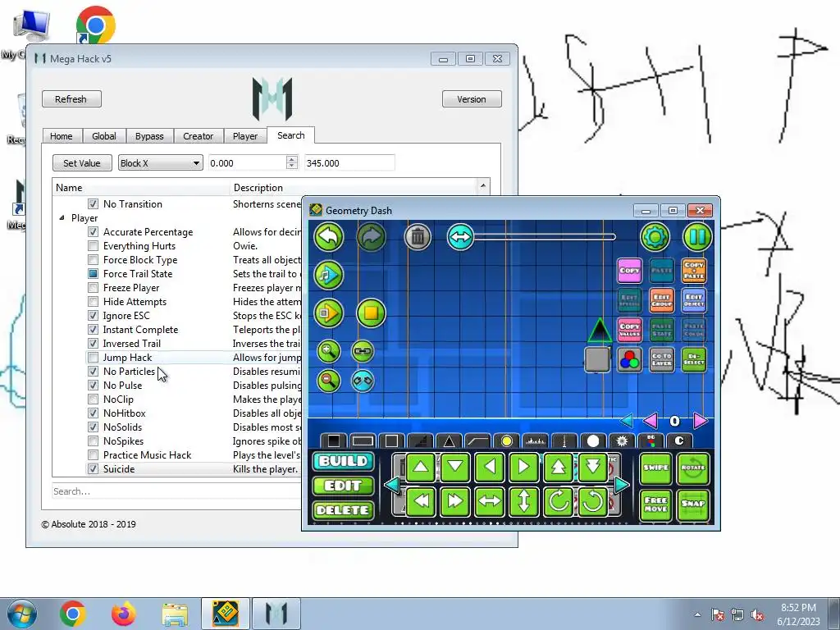Screen dimensions: 840x630
Task: Move object down with down arrow
Action: click(x=454, y=467)
